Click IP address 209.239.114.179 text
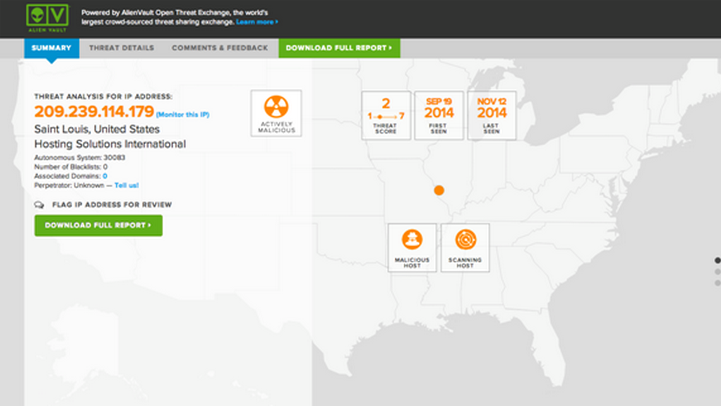This screenshot has height=419, width=721. click(94, 111)
